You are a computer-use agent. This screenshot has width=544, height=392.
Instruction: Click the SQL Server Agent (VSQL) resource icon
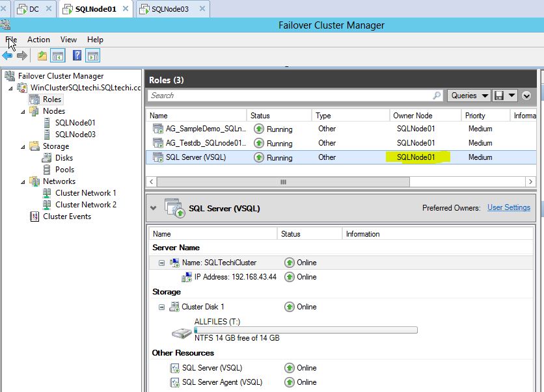174,382
